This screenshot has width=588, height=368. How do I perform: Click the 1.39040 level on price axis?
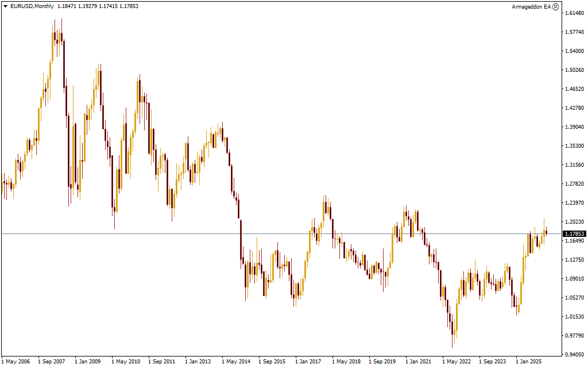tap(574, 127)
